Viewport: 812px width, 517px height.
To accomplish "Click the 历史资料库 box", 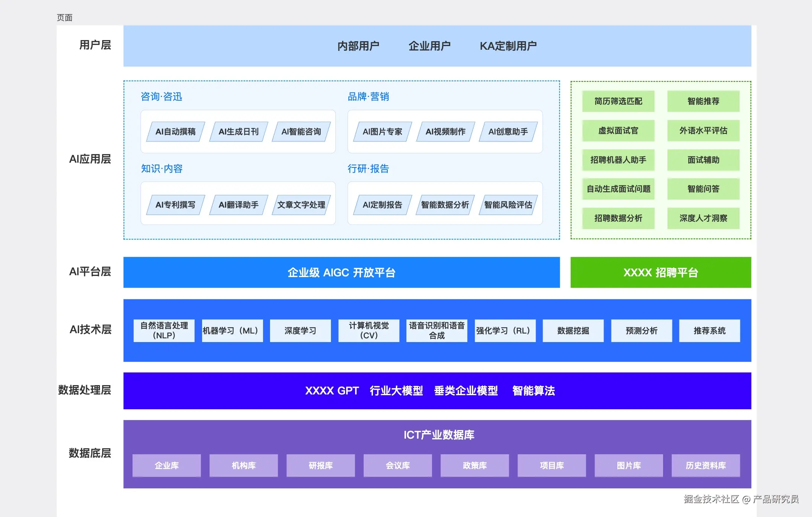I will point(705,465).
